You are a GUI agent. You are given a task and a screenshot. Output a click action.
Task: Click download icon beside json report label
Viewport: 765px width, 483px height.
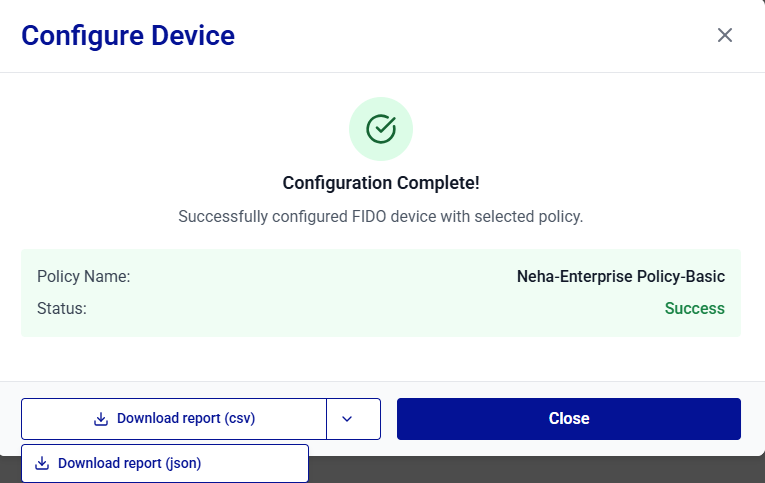[x=42, y=464]
